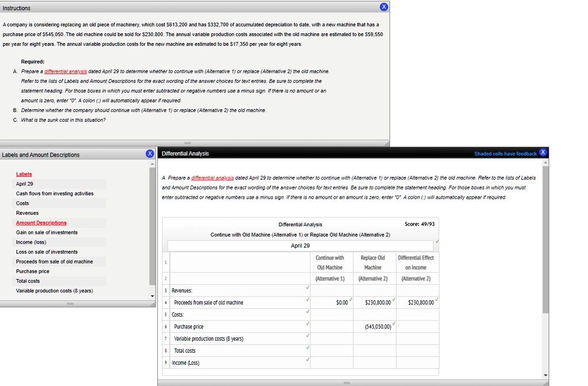Click scroll-down arrow in Differential Analysis panel
This screenshot has width=588, height=386.
(545, 375)
